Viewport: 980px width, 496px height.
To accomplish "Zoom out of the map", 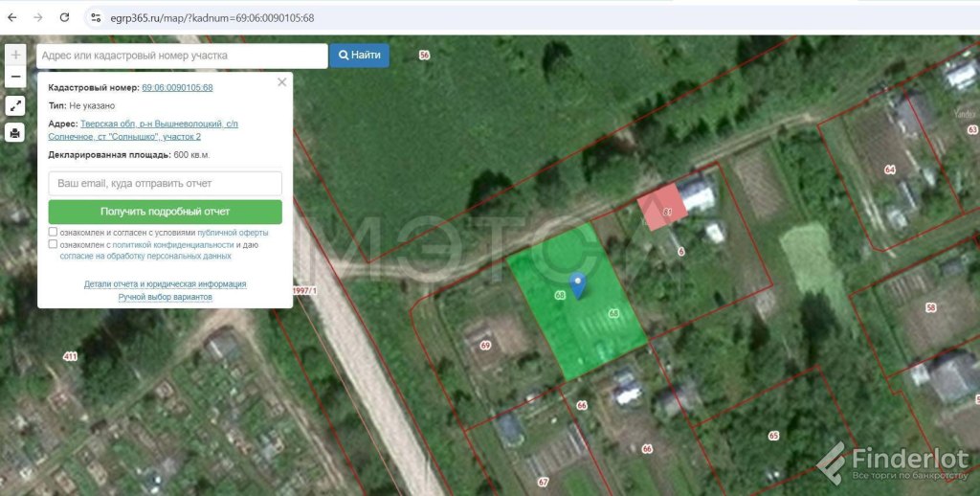I will click(15, 77).
